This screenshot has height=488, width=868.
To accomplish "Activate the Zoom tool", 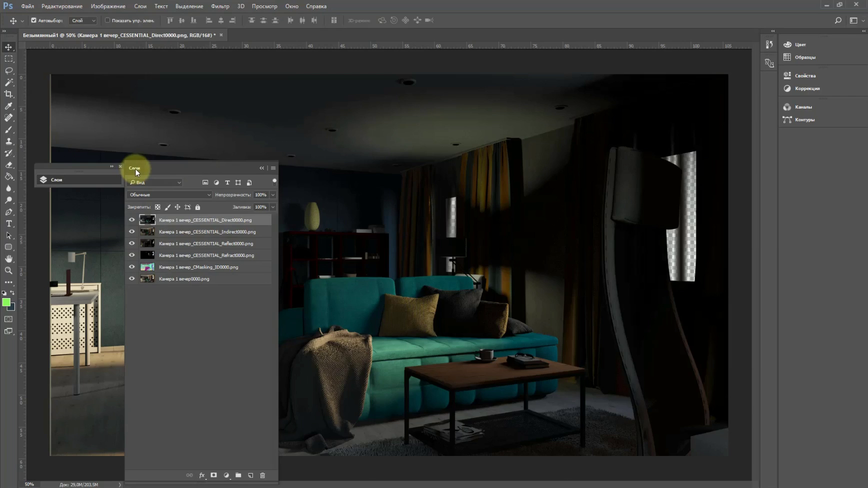I will tap(8, 270).
